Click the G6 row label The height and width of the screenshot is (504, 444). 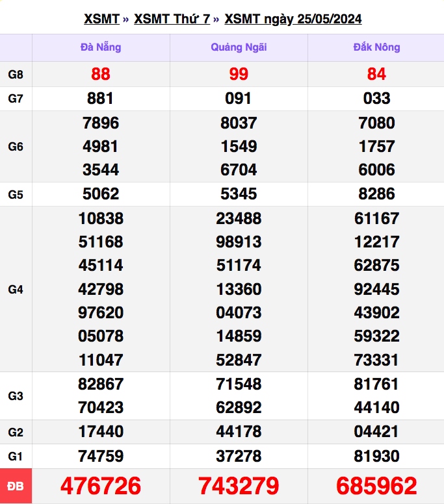[16, 147]
